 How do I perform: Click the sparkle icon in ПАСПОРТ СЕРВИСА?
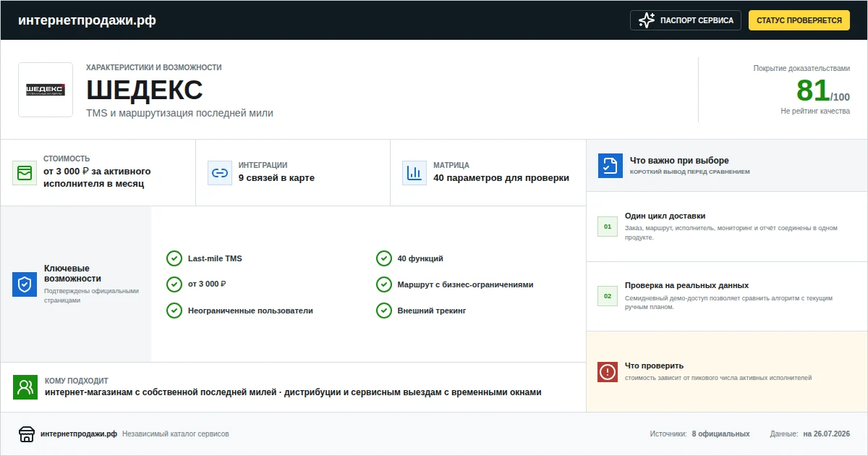(647, 20)
